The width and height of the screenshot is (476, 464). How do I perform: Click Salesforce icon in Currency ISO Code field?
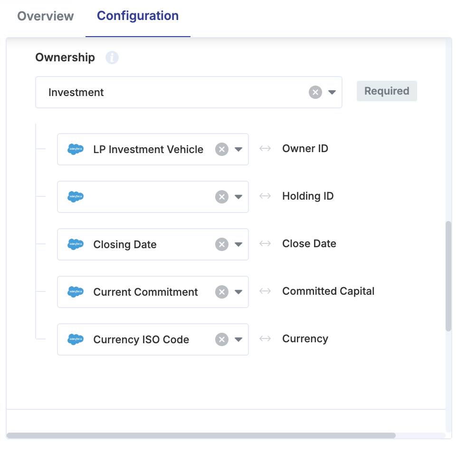coord(75,339)
